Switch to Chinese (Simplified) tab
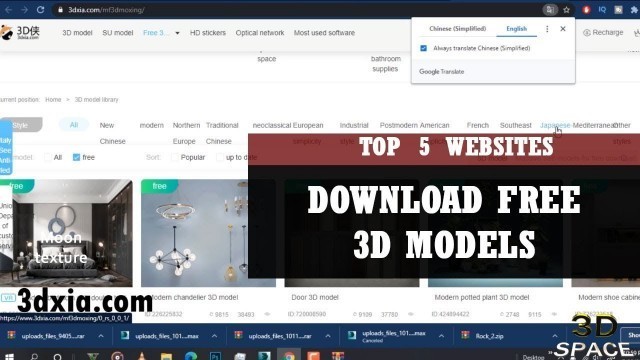Screen dimensions: 640x360 coord(458,29)
